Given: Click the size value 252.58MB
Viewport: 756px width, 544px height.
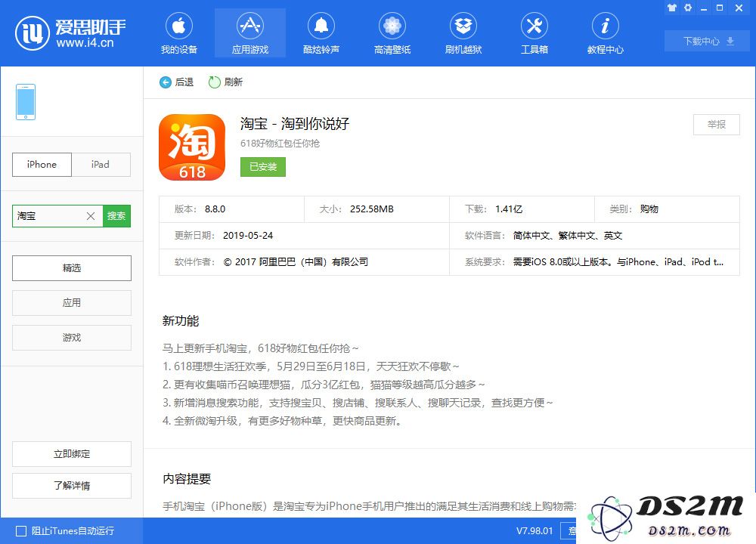Looking at the screenshot, I should (x=372, y=209).
